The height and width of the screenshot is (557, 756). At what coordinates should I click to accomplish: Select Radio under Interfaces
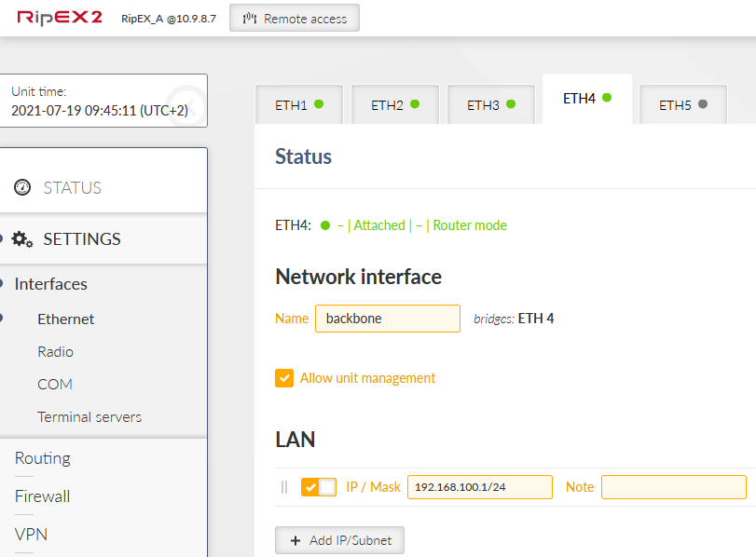55,352
